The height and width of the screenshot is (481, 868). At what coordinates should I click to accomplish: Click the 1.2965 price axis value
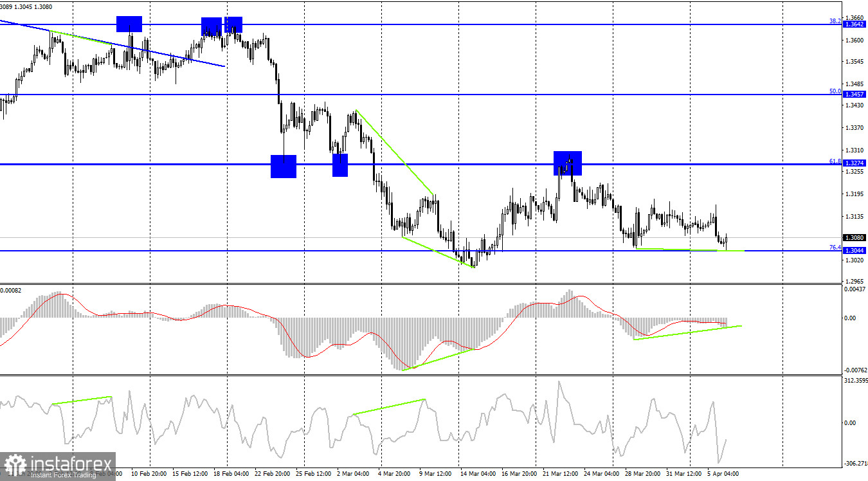point(856,282)
